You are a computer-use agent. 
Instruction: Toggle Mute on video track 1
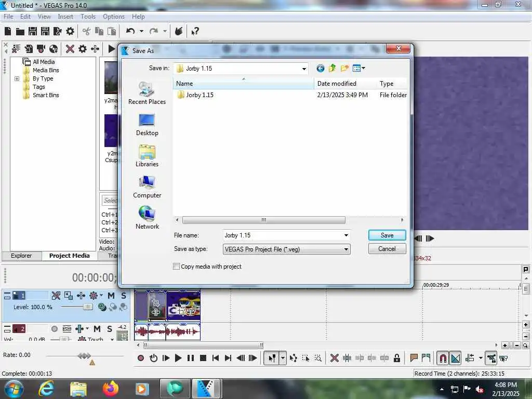click(x=111, y=296)
